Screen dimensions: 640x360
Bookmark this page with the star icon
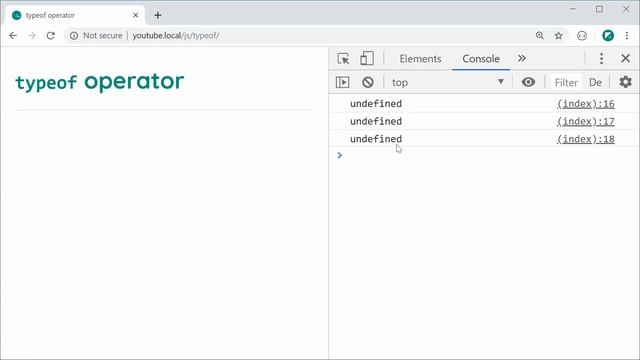[x=558, y=36]
